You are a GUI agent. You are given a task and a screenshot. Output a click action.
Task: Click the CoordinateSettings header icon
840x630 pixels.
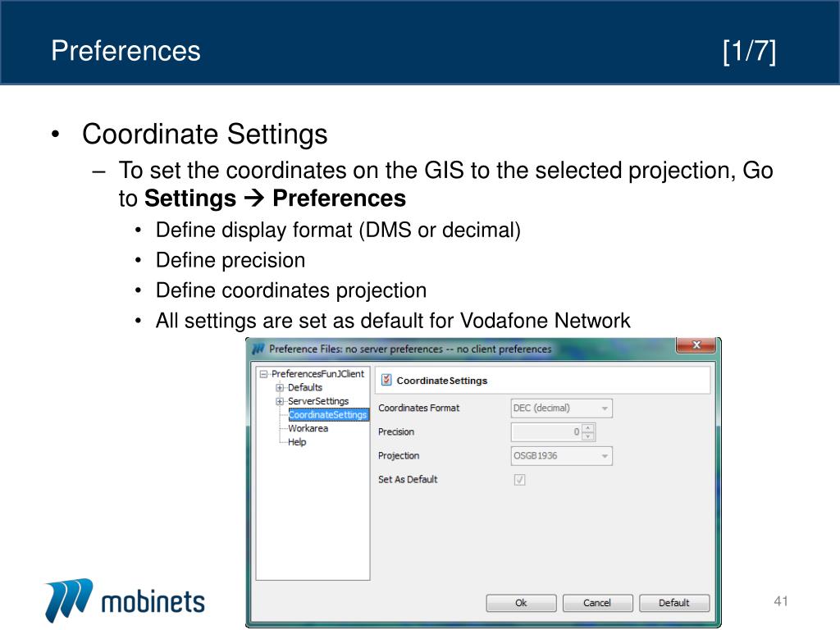386,380
